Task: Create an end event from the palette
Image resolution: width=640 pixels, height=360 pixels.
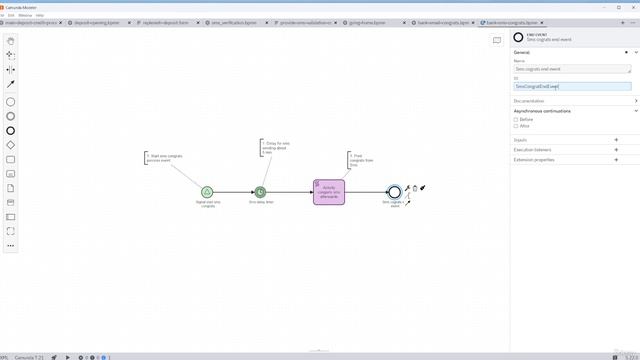Action: click(11, 131)
